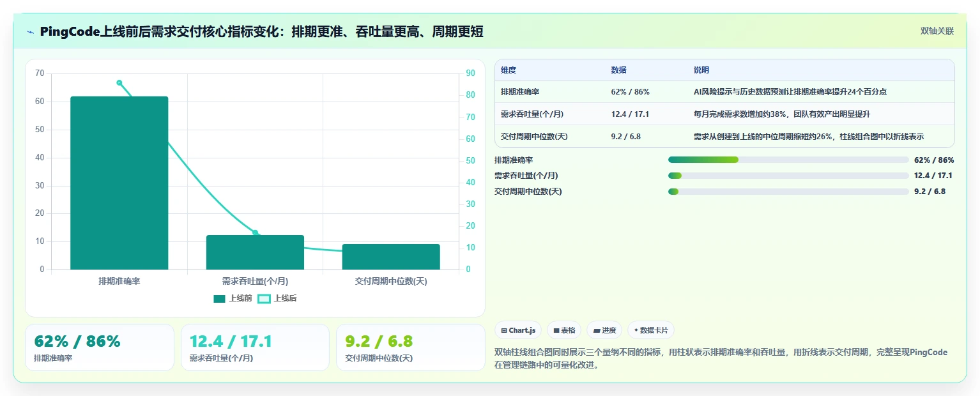Toggle the 上线前 legend item
The image size is (980, 396).
[233, 298]
